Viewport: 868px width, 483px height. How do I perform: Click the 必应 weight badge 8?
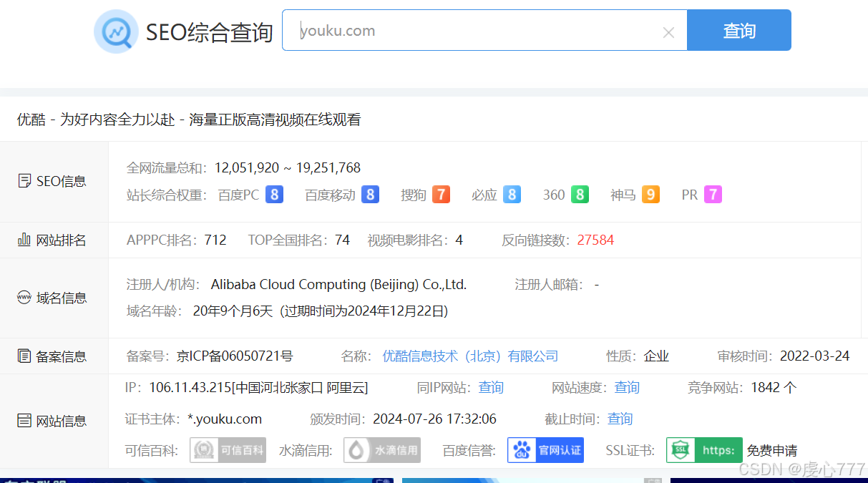[x=512, y=195]
